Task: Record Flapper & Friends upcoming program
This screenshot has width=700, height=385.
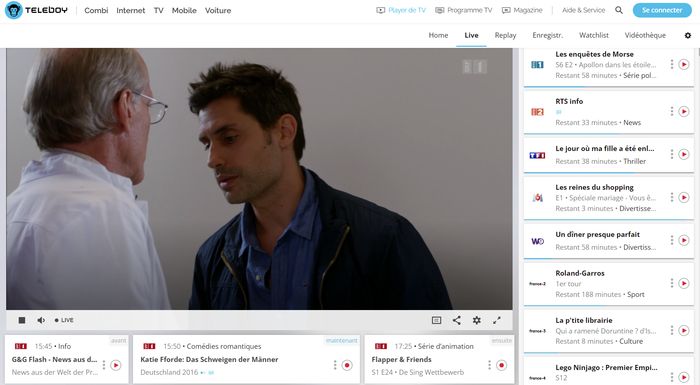Action: 501,365
